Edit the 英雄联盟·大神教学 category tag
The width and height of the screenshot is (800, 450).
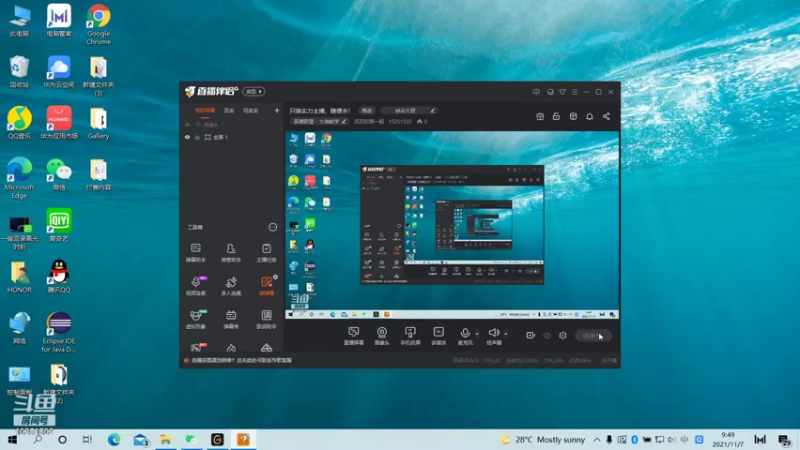319,121
